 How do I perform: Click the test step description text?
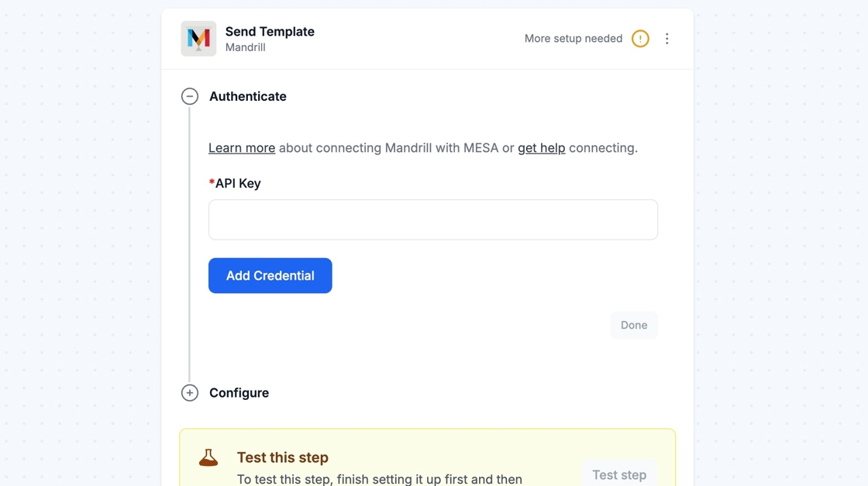[x=380, y=479]
